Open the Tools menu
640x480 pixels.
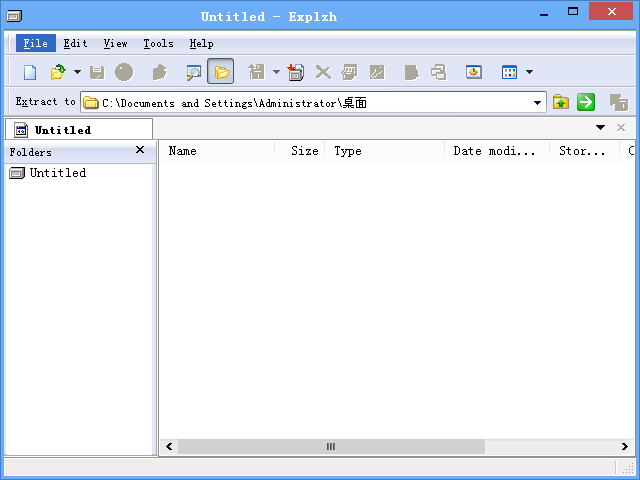[x=158, y=44]
